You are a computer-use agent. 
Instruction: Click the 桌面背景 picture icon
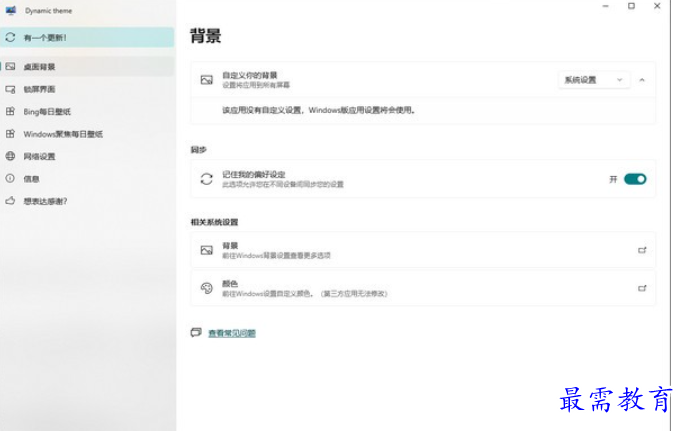tap(10, 66)
